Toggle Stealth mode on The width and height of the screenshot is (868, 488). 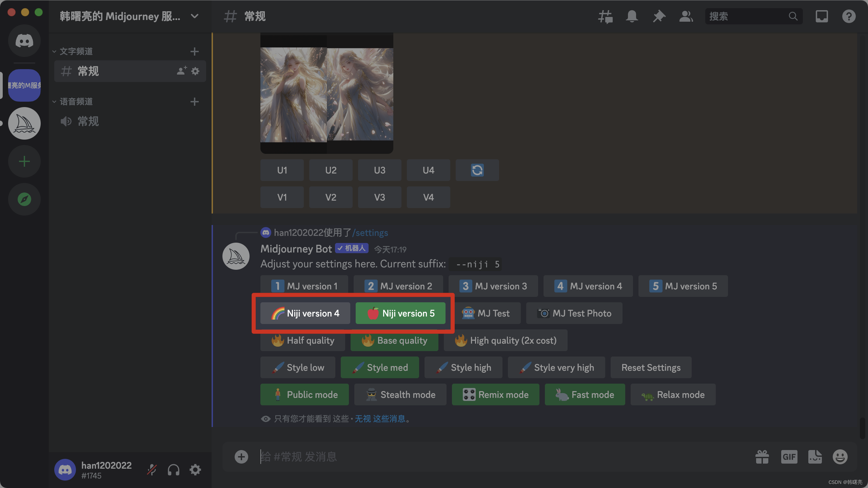click(401, 394)
